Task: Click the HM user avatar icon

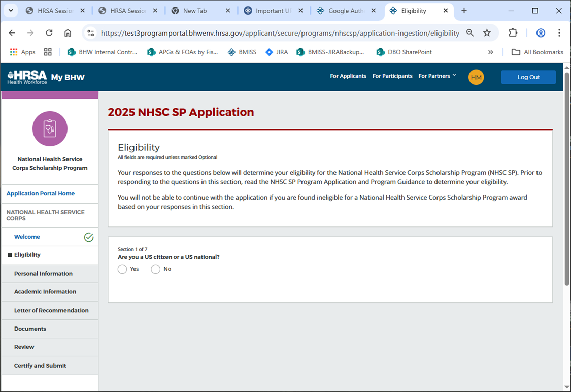Action: [x=476, y=77]
